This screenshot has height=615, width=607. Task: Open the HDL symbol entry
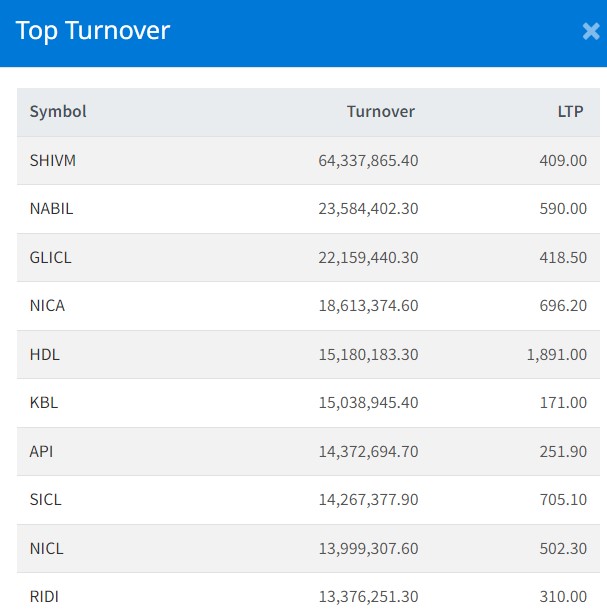45,354
